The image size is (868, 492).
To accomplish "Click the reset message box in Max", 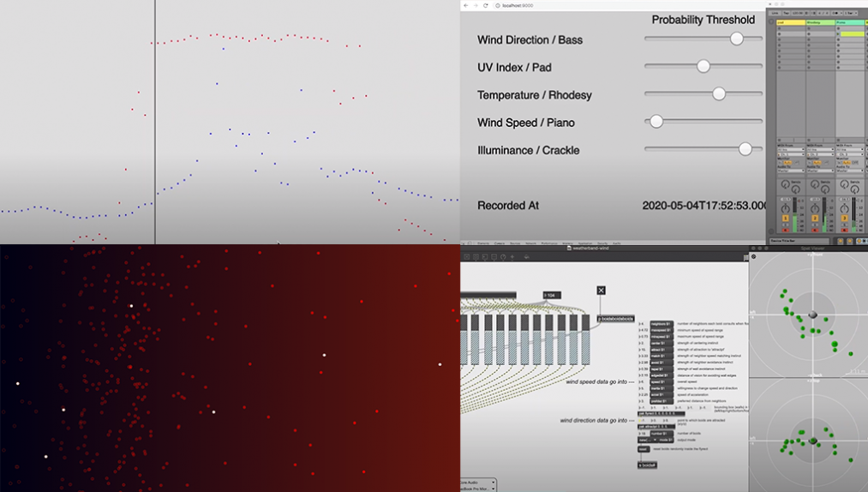I will point(644,448).
